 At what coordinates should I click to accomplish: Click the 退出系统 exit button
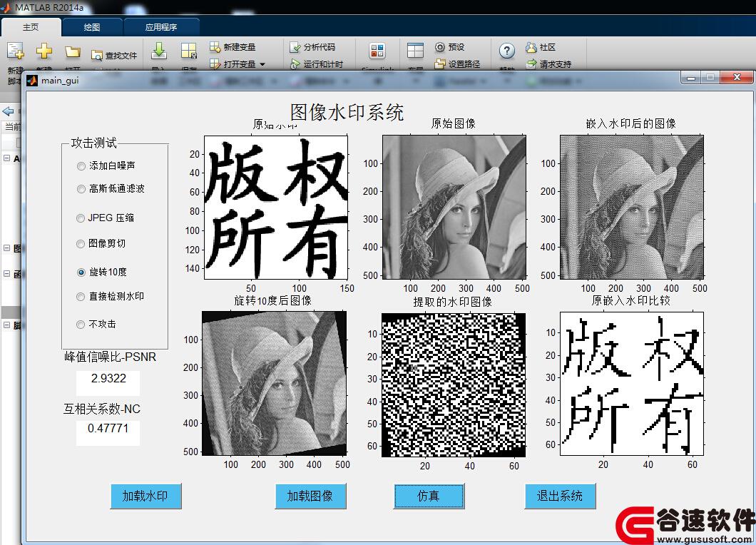tap(561, 496)
